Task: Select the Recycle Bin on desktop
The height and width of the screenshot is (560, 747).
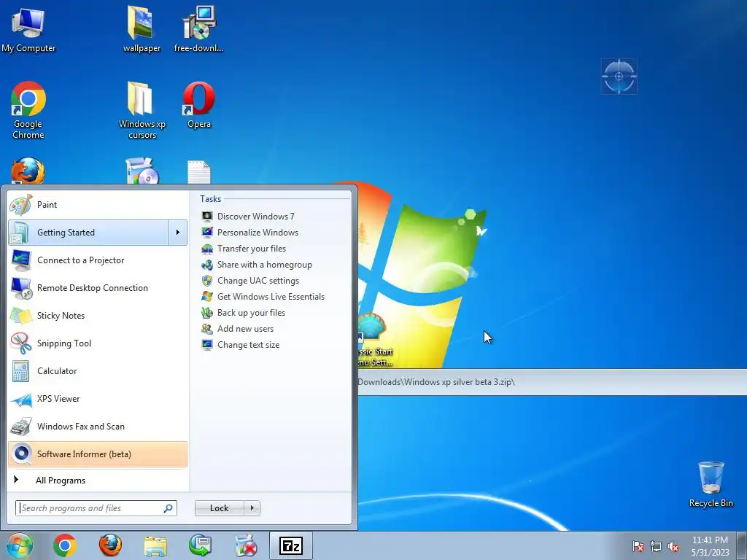Action: (x=711, y=485)
